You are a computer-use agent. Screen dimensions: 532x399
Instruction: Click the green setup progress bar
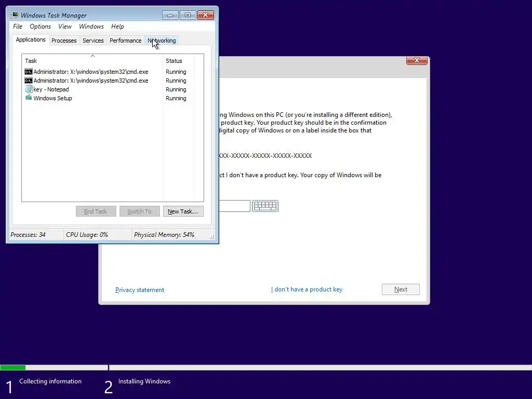(13, 367)
